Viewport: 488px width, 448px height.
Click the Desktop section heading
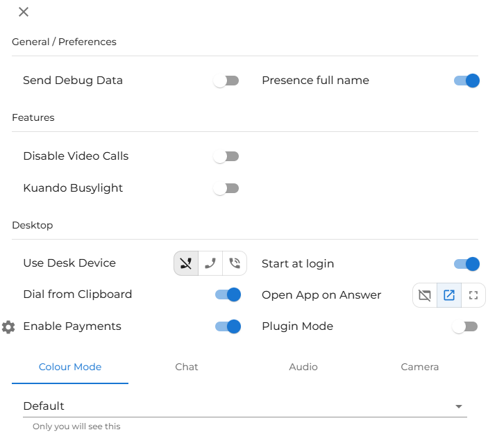pyautogui.click(x=33, y=225)
